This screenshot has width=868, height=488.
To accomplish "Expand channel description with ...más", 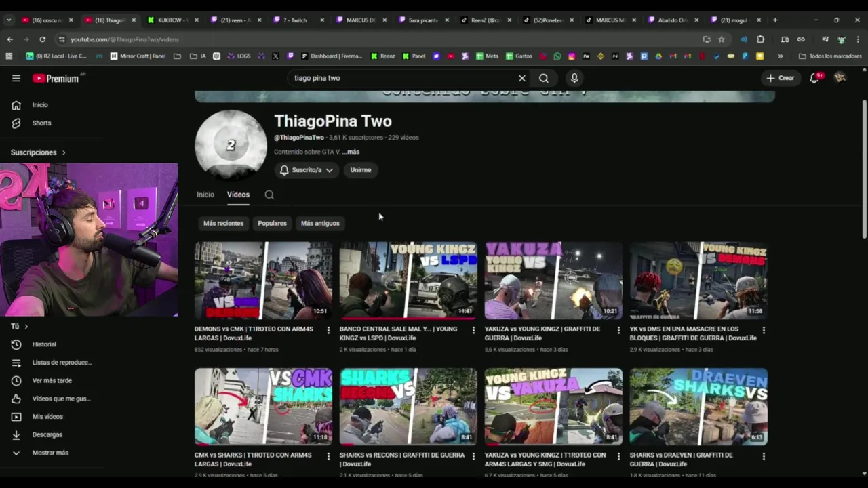I will [x=351, y=152].
